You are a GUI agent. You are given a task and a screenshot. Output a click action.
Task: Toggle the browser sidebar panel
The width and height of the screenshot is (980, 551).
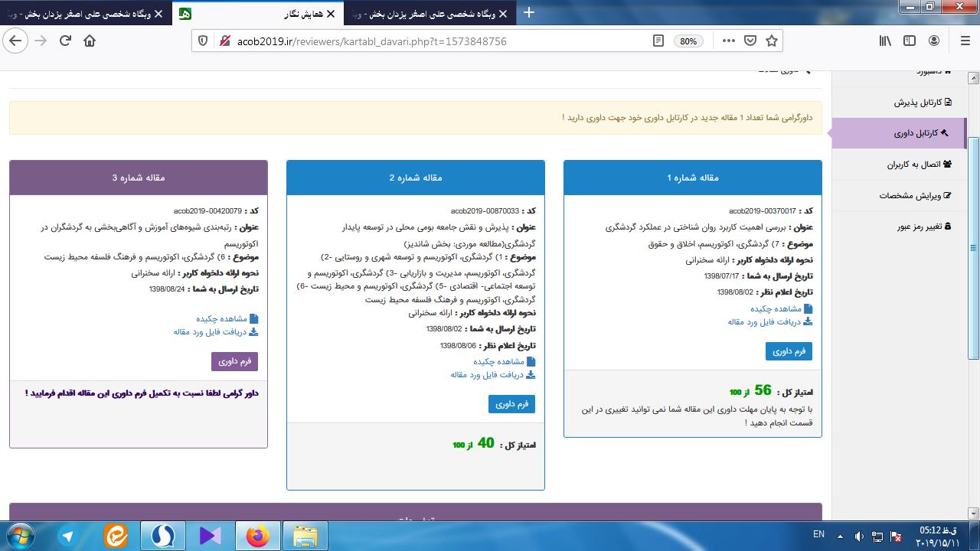coord(908,41)
